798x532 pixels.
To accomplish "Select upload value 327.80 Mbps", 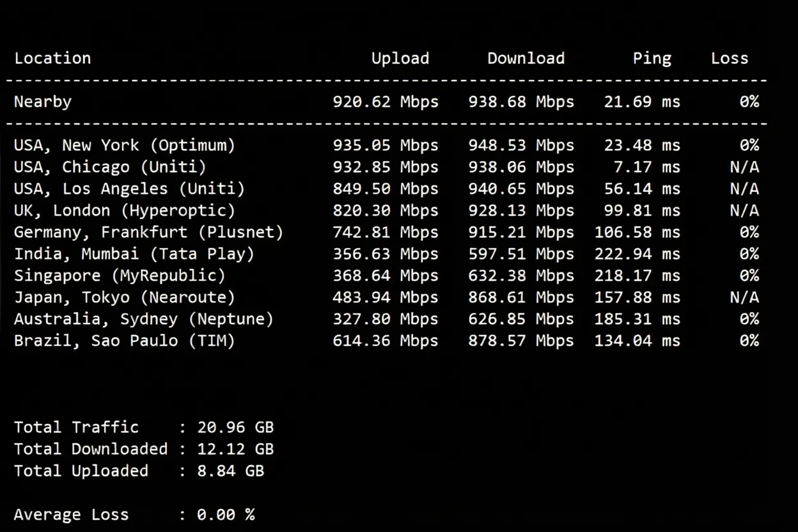I will (x=386, y=319).
